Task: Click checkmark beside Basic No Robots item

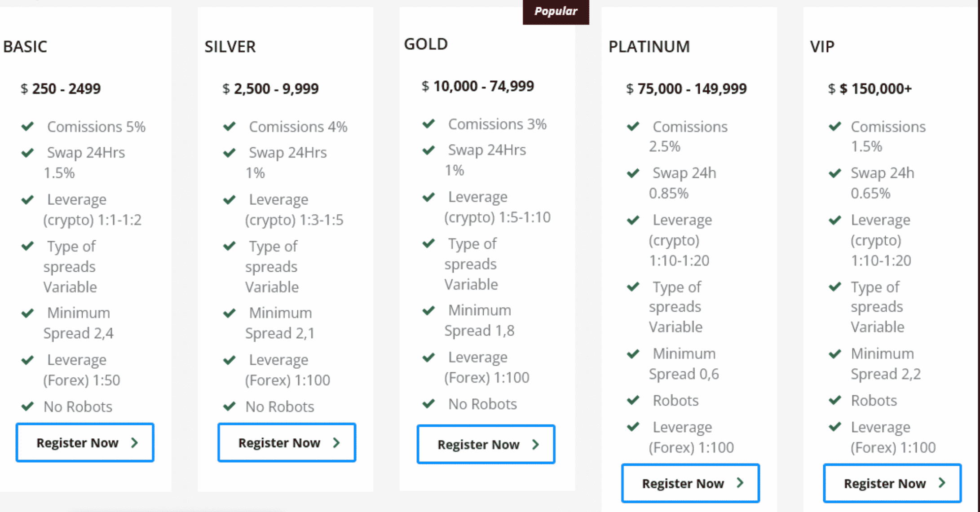Action: point(28,406)
